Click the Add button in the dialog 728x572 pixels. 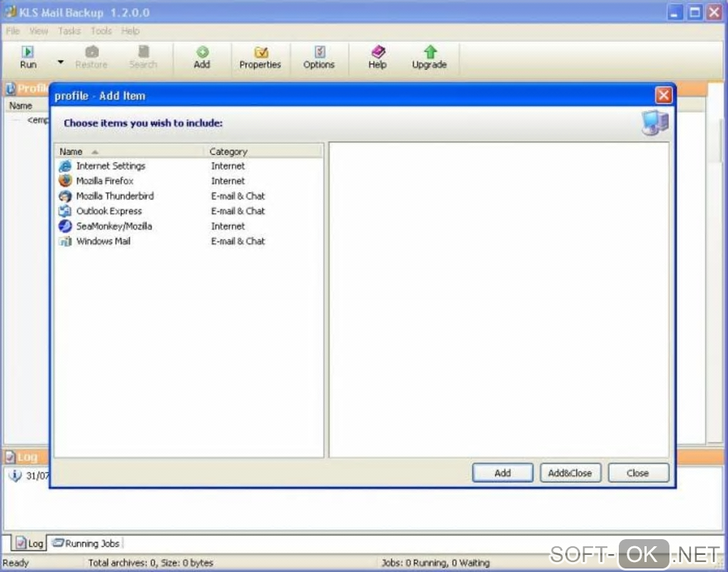tap(503, 473)
